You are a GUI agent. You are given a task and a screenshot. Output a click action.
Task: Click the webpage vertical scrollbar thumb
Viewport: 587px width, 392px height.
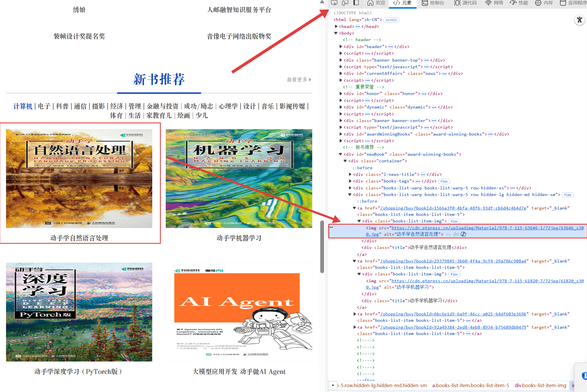pyautogui.click(x=322, y=247)
